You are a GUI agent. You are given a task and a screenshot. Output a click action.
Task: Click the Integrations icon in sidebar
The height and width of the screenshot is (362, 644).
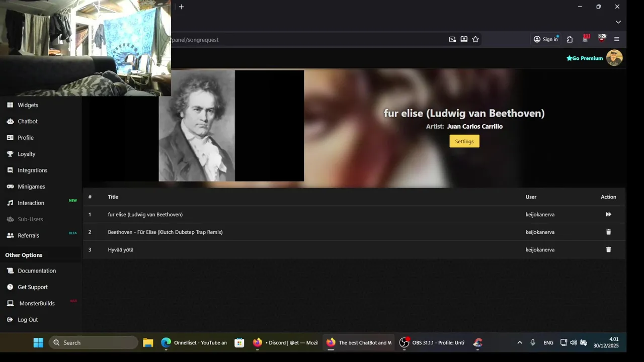pos(10,170)
